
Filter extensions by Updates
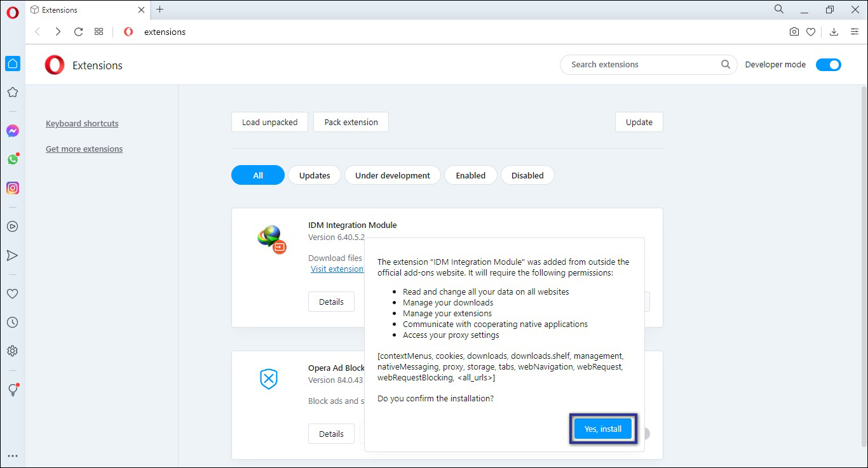tap(314, 175)
